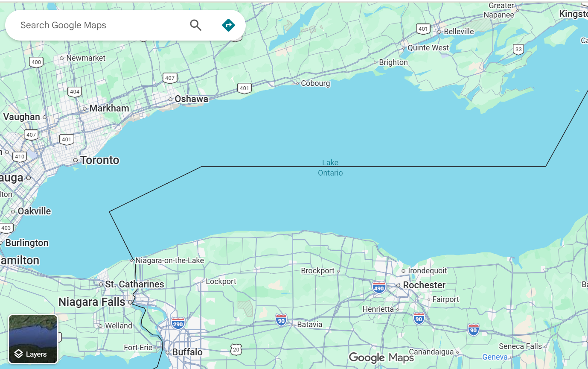Click the Brockport label
Image resolution: width=588 pixels, height=369 pixels.
click(318, 271)
